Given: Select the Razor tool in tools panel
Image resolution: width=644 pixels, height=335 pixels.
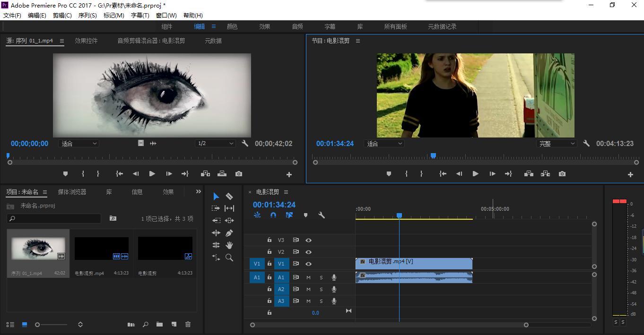Looking at the screenshot, I should (x=229, y=196).
